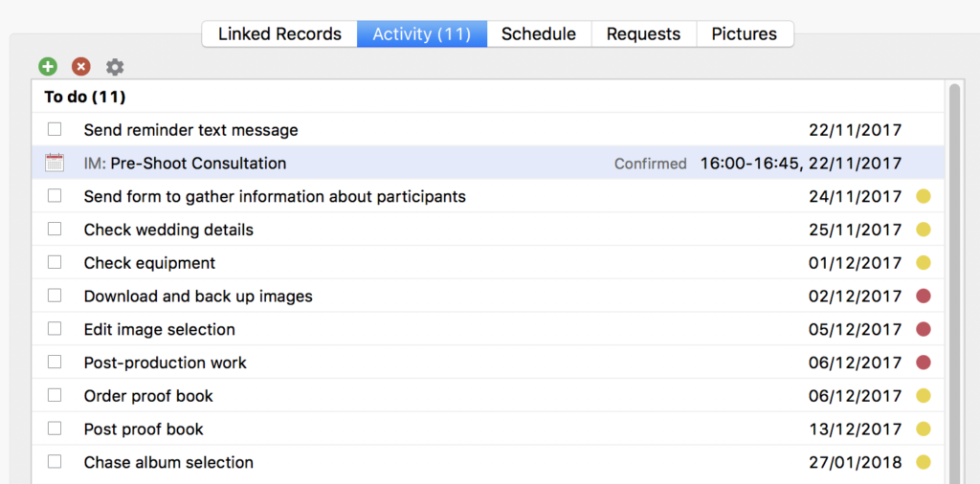The image size is (980, 484).
Task: Tick the Send reminder text message checkbox
Action: point(55,129)
